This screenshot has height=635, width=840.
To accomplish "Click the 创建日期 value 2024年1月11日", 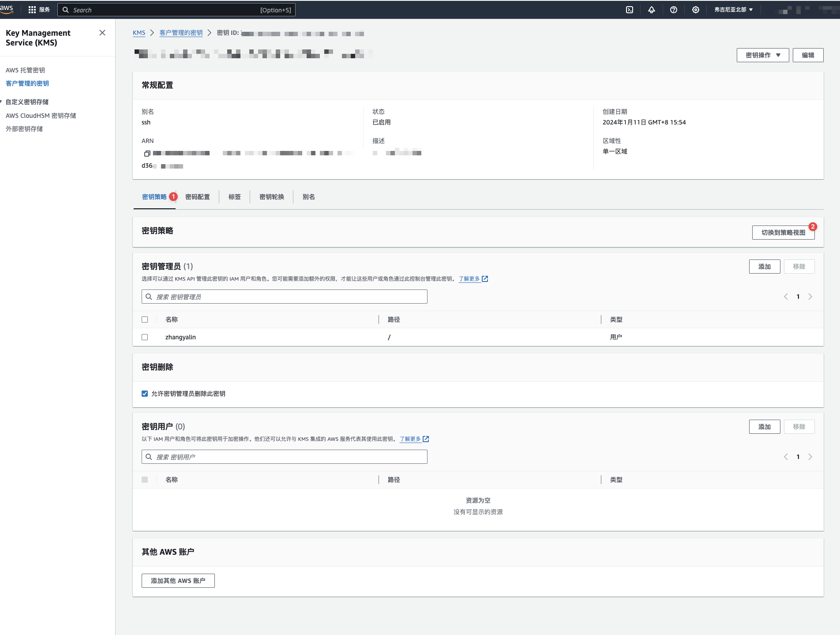I will [644, 122].
